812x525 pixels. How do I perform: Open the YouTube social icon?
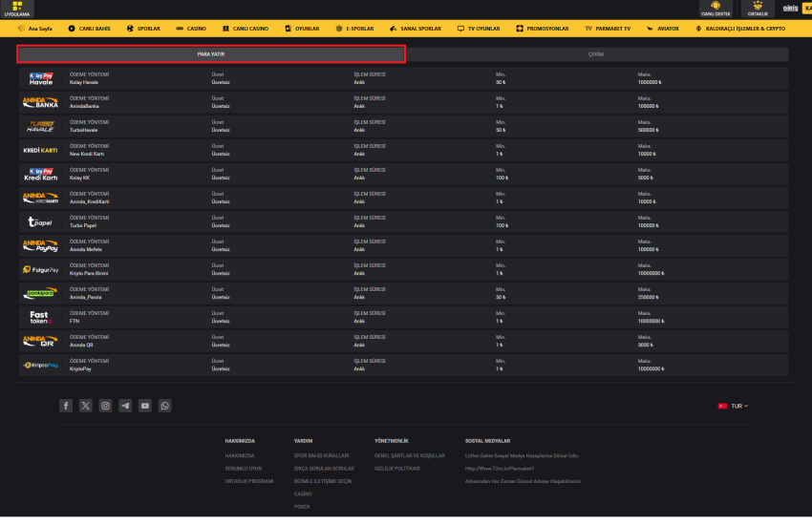pyautogui.click(x=145, y=406)
